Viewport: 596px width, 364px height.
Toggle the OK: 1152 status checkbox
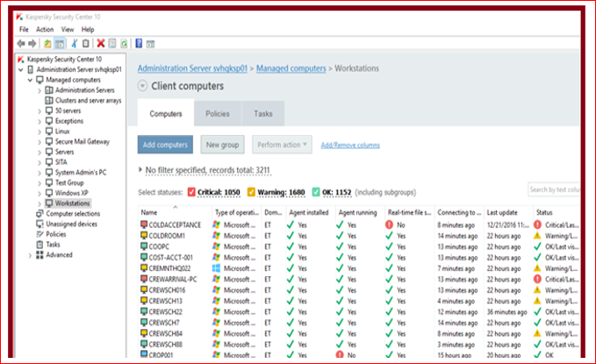[316, 192]
